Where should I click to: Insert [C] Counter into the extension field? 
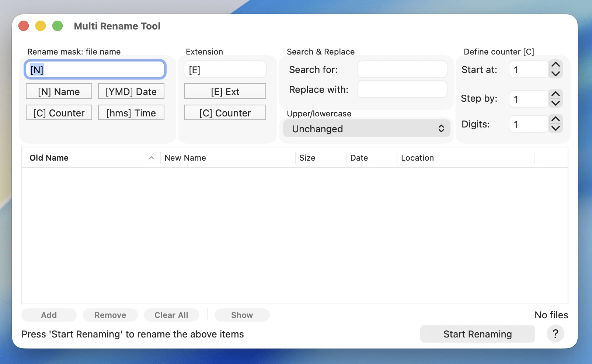click(225, 113)
